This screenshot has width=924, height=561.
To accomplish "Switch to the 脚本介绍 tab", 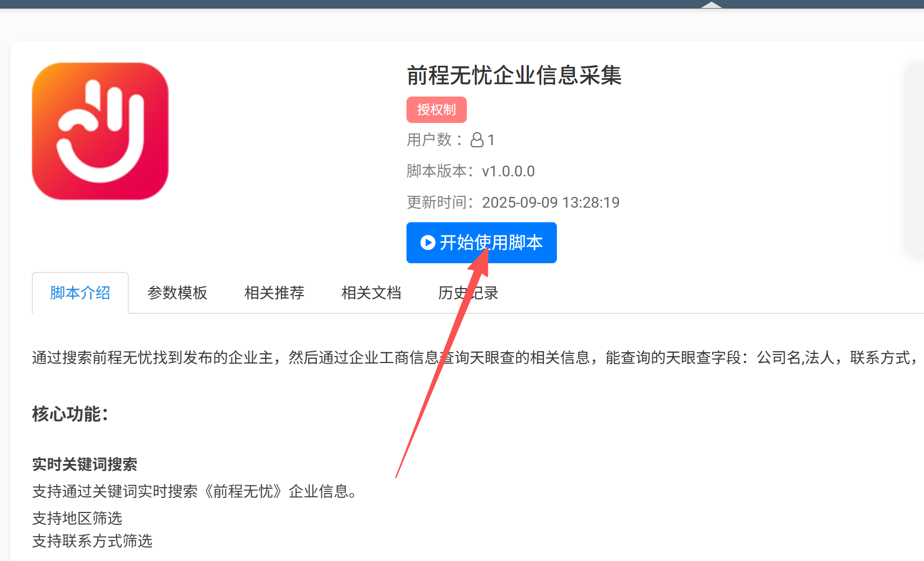I will pos(80,293).
